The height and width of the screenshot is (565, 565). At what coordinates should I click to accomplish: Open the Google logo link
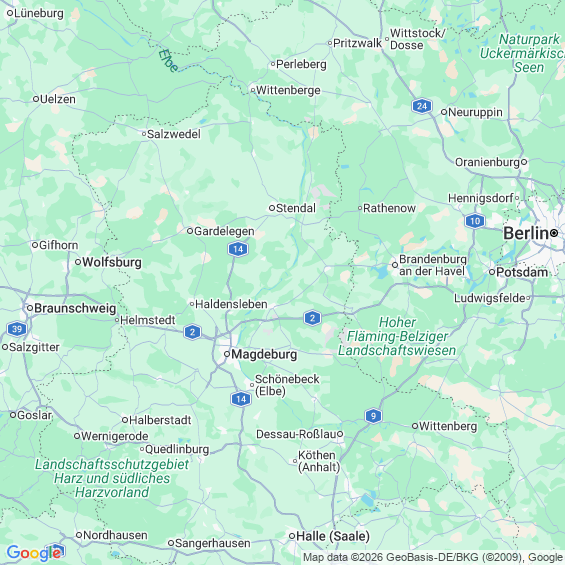[x=34, y=553]
